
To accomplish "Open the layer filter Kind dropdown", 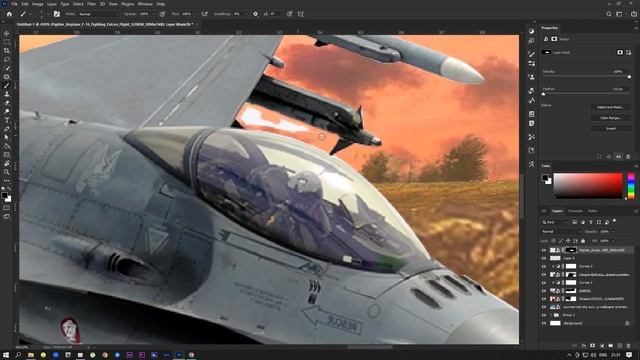I will [x=554, y=222].
